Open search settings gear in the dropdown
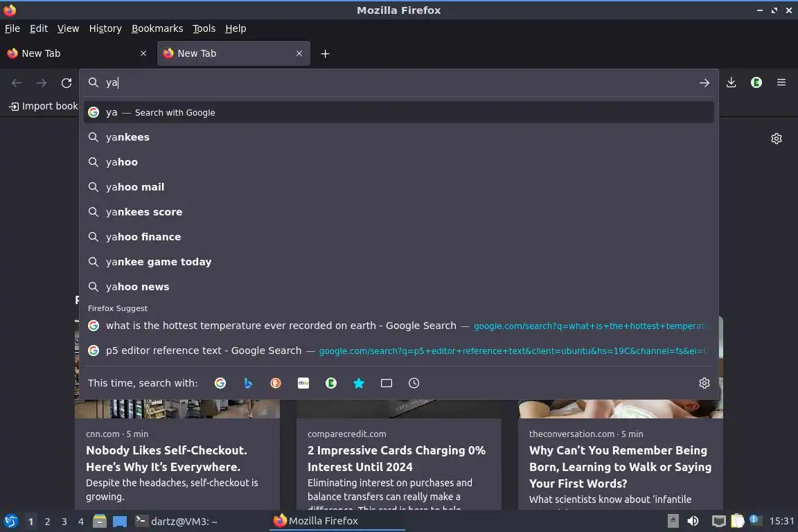 tap(704, 383)
